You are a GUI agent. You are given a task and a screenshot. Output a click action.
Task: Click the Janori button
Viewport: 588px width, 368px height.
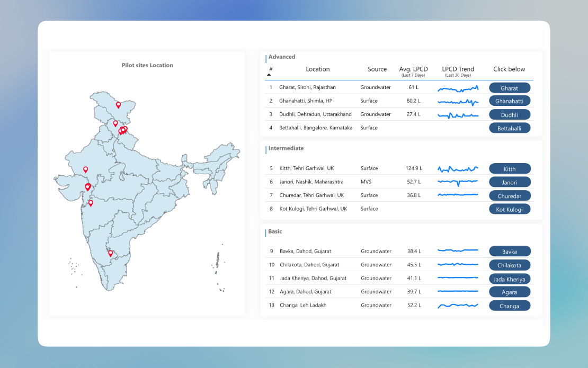tap(509, 182)
